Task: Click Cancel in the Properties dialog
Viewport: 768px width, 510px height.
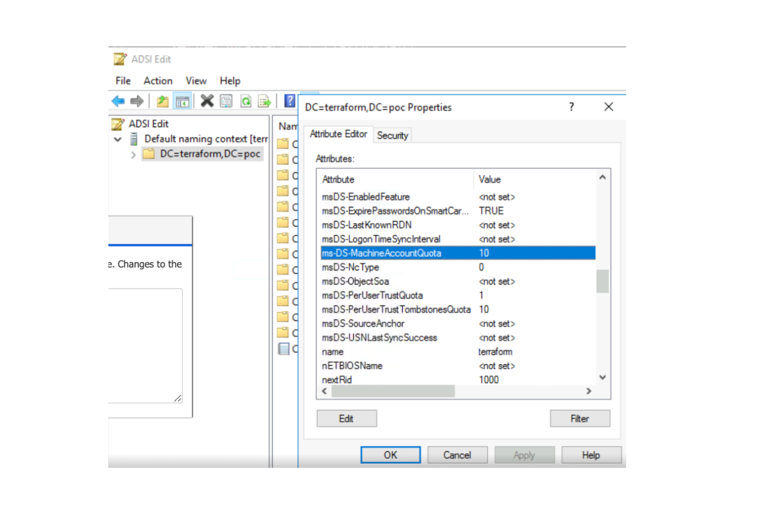Action: pos(457,455)
